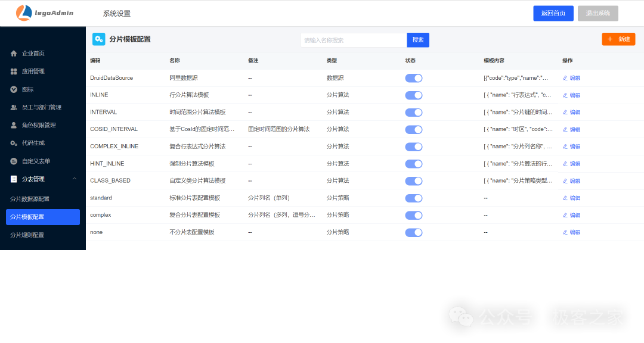Viewport: 644px width, 343px height.
Task: Toggle status switch for none template
Action: [x=414, y=233]
